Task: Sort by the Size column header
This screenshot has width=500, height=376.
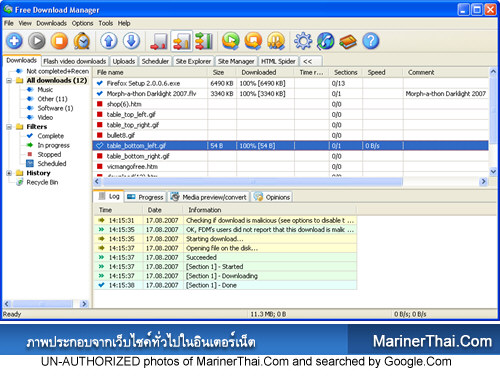Action: click(x=222, y=72)
